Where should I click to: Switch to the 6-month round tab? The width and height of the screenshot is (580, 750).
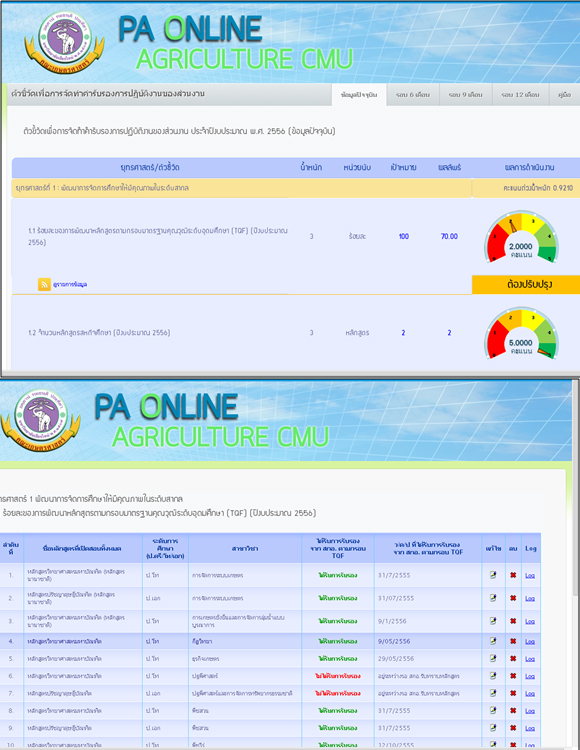pos(413,95)
